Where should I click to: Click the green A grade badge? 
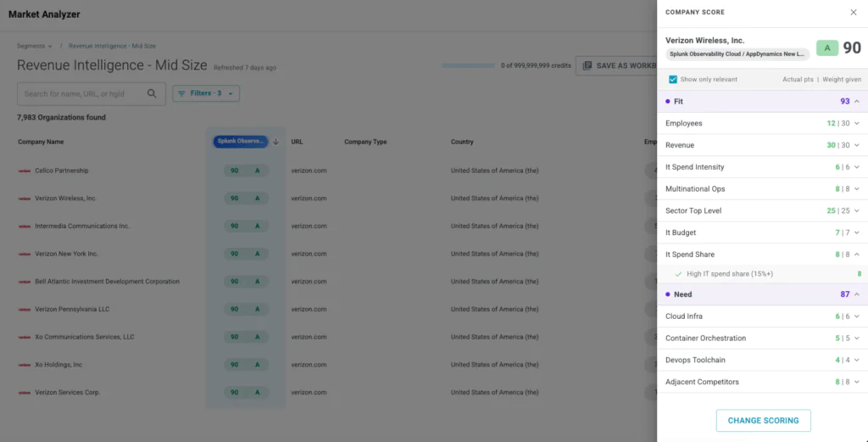(x=827, y=48)
